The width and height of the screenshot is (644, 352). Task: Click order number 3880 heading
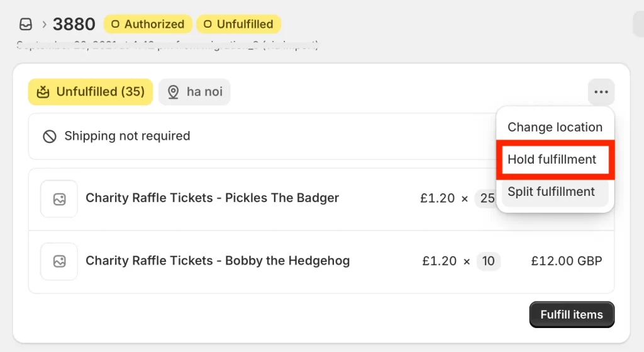coord(74,25)
